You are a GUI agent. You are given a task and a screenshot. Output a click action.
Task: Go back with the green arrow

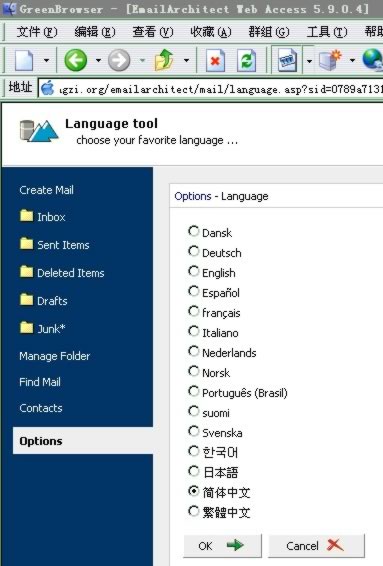click(75, 60)
